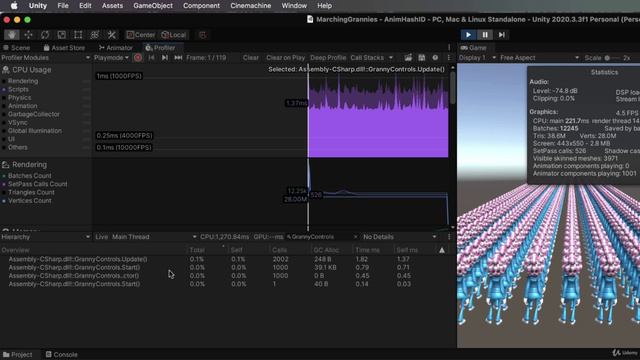
Task: Go to previous profiler frame
Action: click(x=151, y=58)
